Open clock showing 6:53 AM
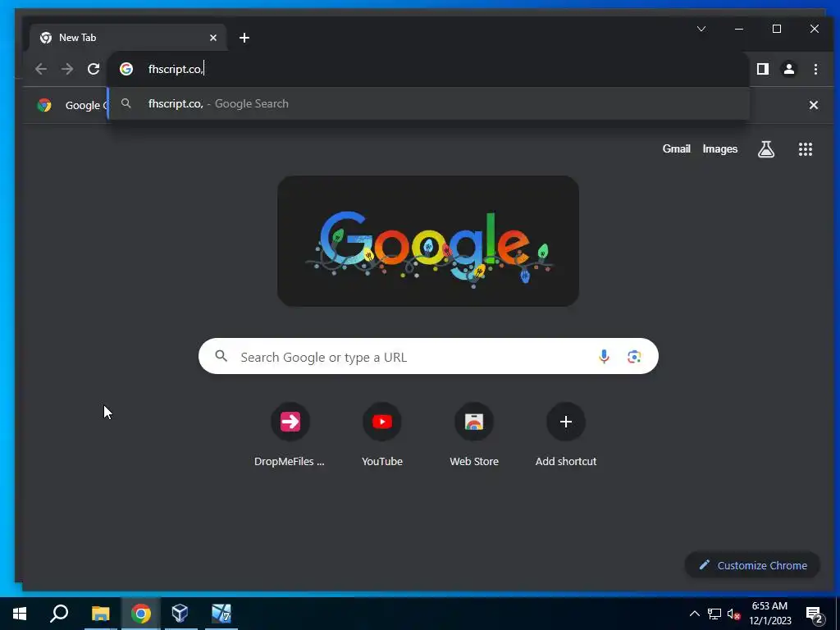Image resolution: width=840 pixels, height=630 pixels. (x=769, y=614)
